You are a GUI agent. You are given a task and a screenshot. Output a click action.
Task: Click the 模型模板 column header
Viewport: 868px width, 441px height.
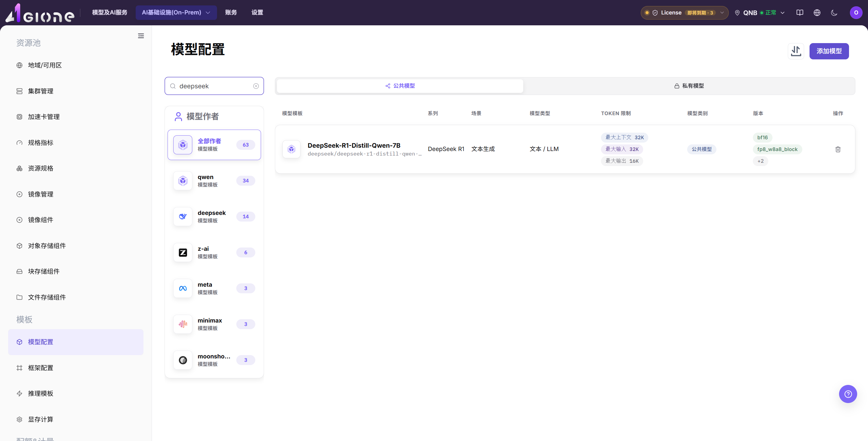coord(292,114)
